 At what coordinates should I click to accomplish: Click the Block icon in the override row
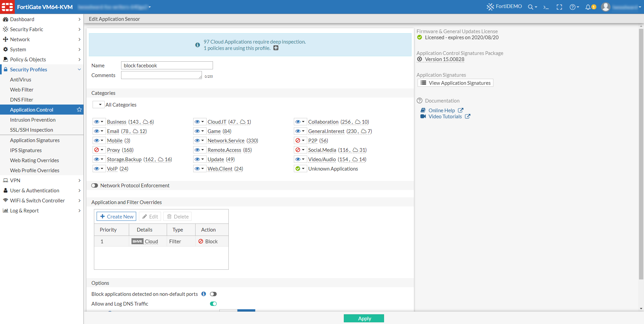(201, 241)
